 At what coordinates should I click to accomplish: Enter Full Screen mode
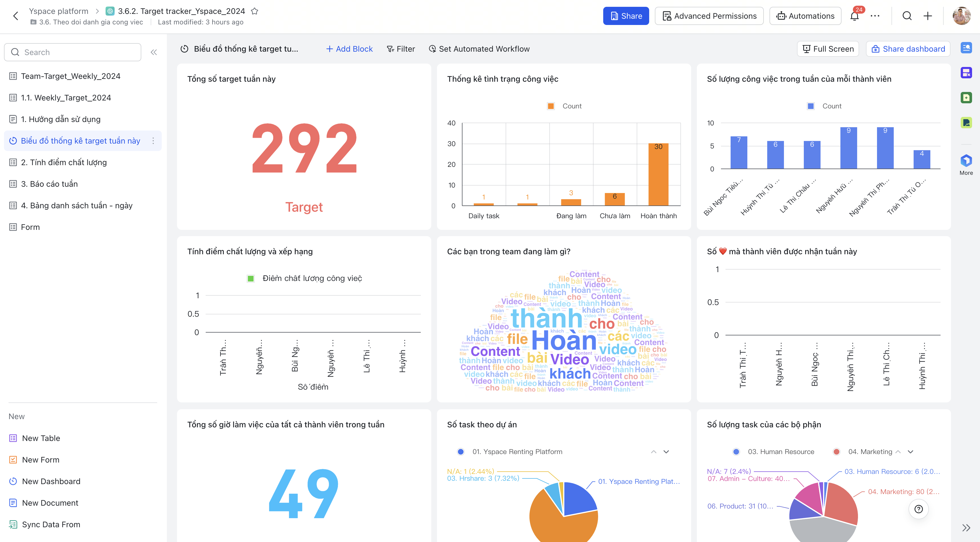pos(828,49)
